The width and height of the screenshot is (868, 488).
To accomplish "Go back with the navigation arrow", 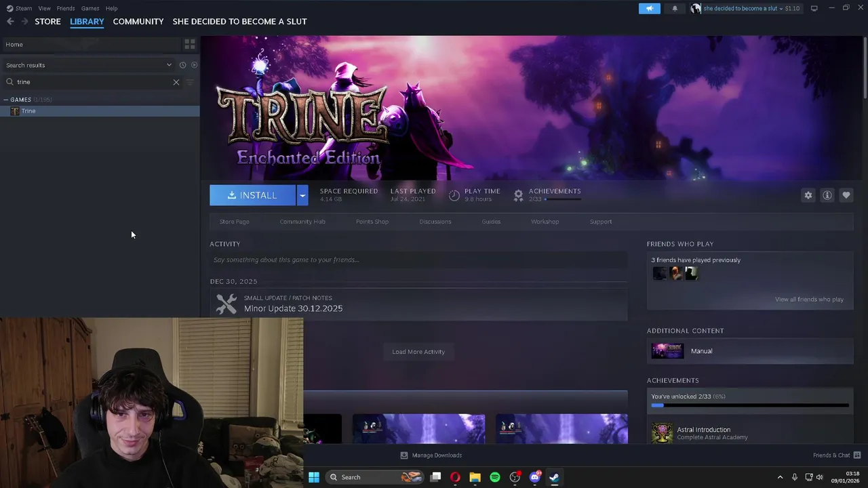I will 10,22.
